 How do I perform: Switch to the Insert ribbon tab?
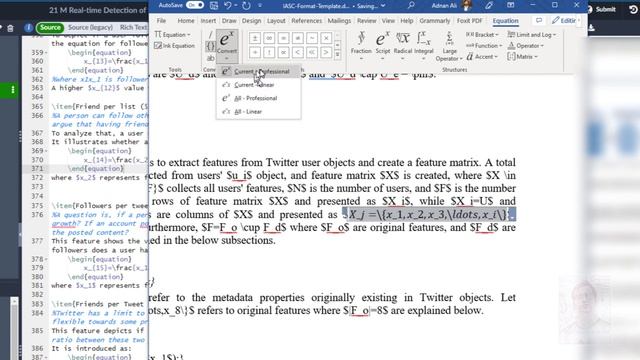[x=208, y=20]
